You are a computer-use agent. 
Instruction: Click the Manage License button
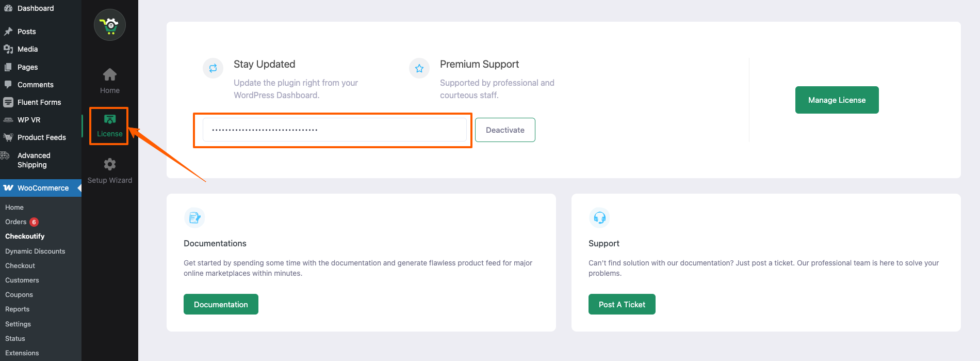point(837,100)
